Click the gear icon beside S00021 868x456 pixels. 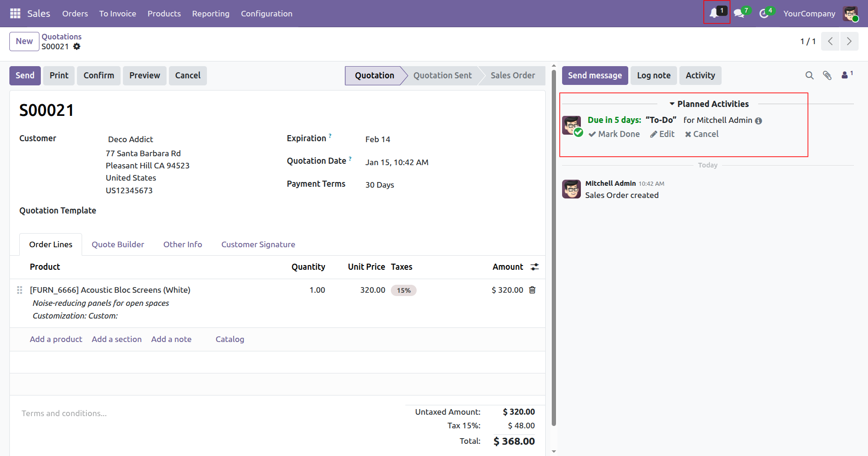77,46
